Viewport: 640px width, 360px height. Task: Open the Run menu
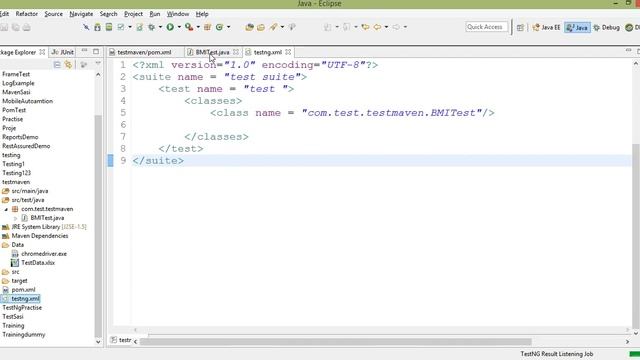point(155,14)
